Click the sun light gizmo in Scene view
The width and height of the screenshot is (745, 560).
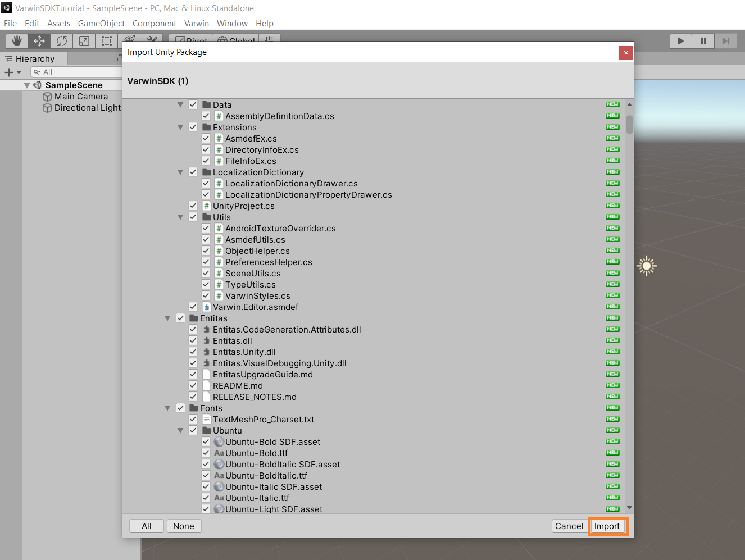(647, 266)
